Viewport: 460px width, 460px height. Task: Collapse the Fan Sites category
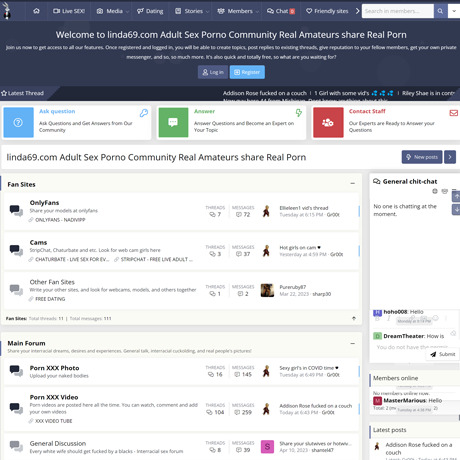point(353,183)
